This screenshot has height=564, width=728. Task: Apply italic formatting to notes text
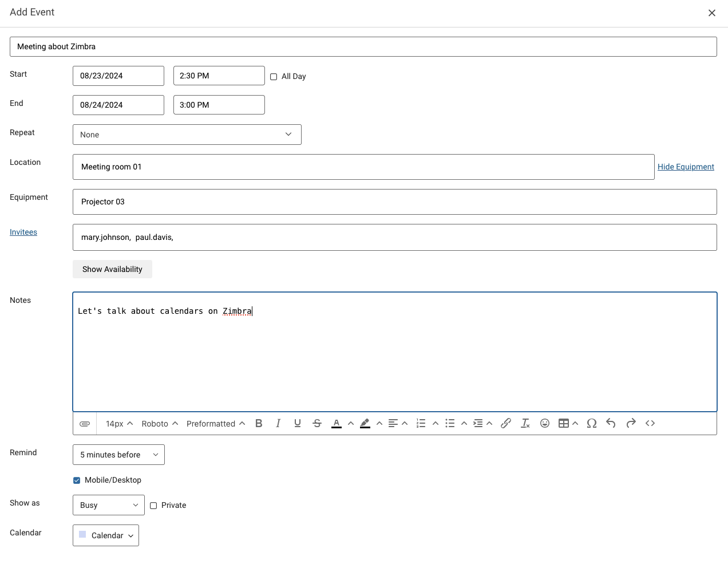coord(278,423)
